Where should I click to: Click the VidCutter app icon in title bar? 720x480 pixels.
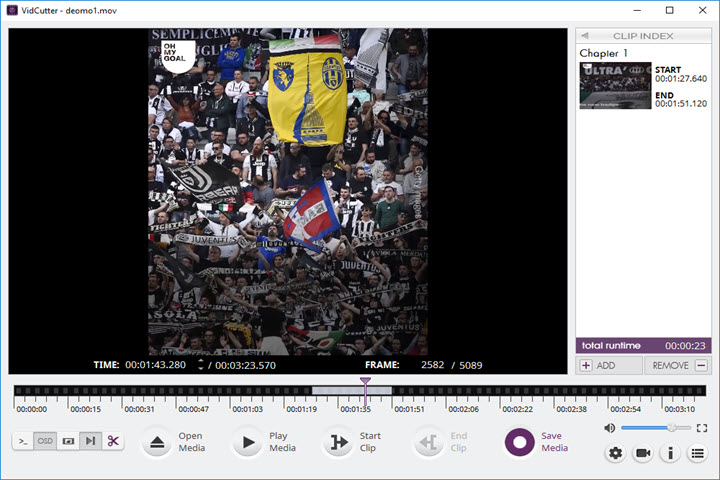pyautogui.click(x=12, y=10)
